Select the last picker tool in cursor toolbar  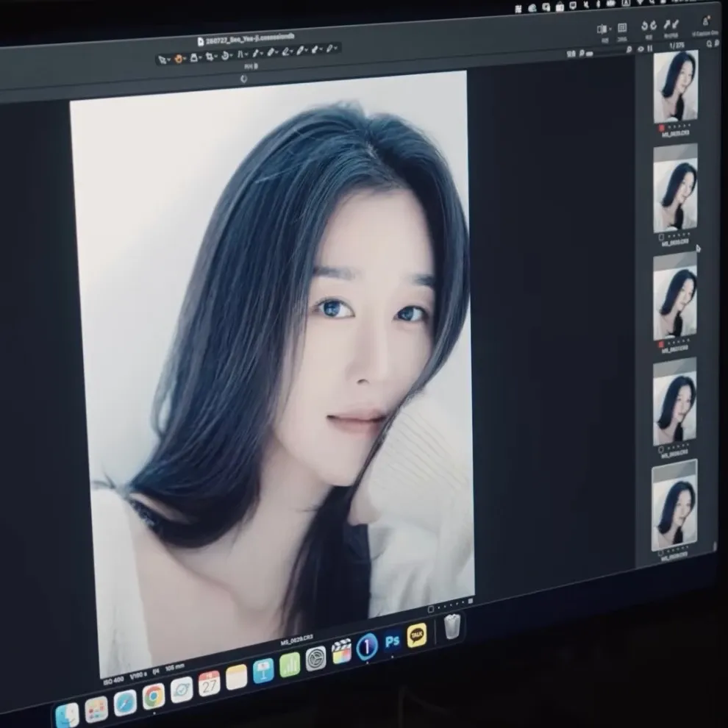[x=329, y=47]
